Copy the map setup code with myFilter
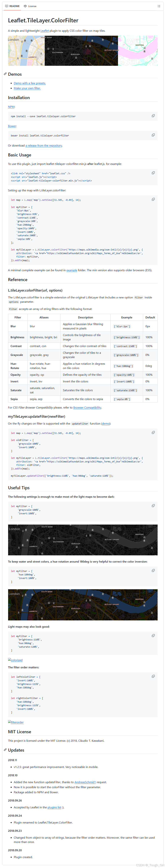 click(x=153, y=199)
